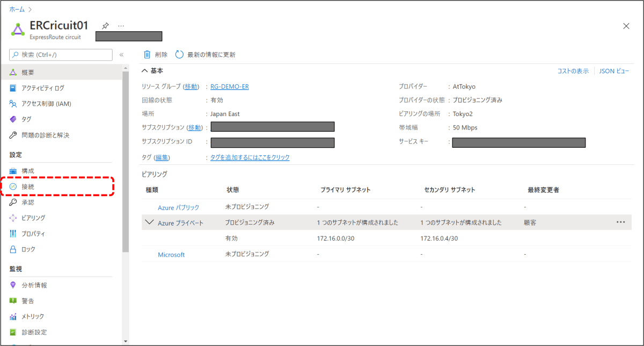Screen dimensions: 644x346
Task: Collapse the Azure プライベート peering row
Action: coord(149,222)
